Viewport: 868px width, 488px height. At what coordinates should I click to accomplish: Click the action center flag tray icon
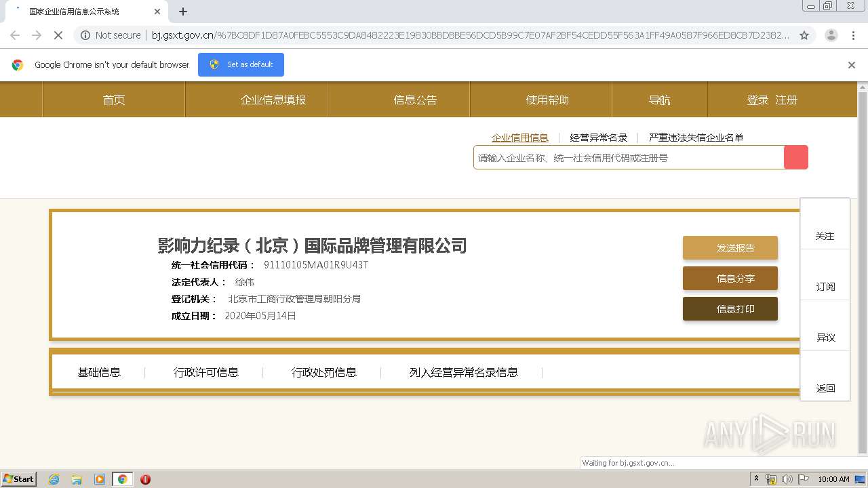click(x=804, y=479)
